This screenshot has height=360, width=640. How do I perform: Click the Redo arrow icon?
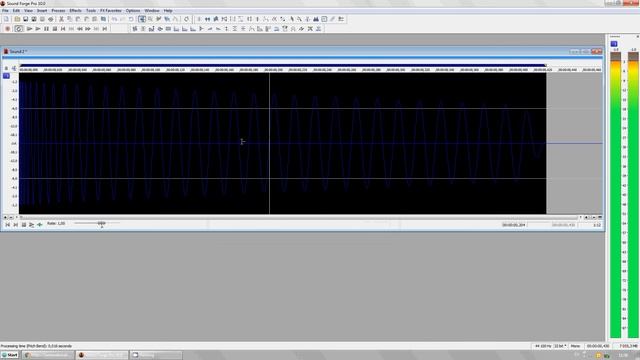click(123, 19)
